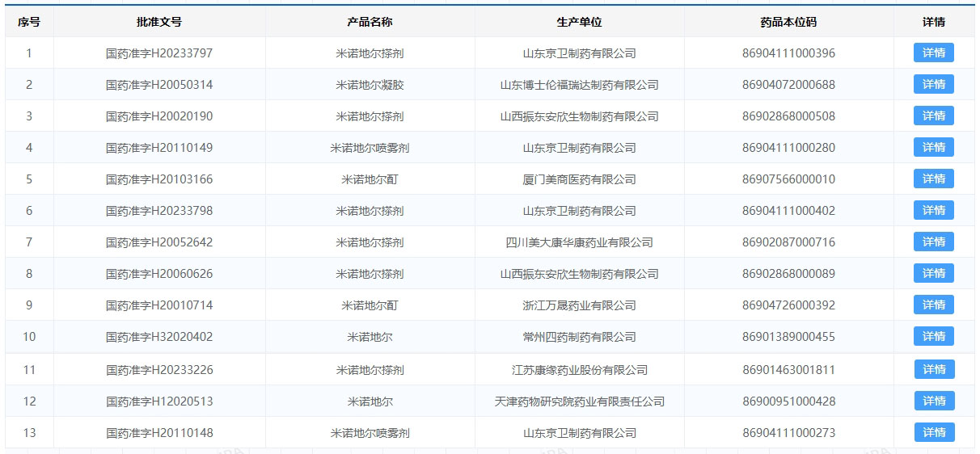Select drug code 86904111000280

788,148
